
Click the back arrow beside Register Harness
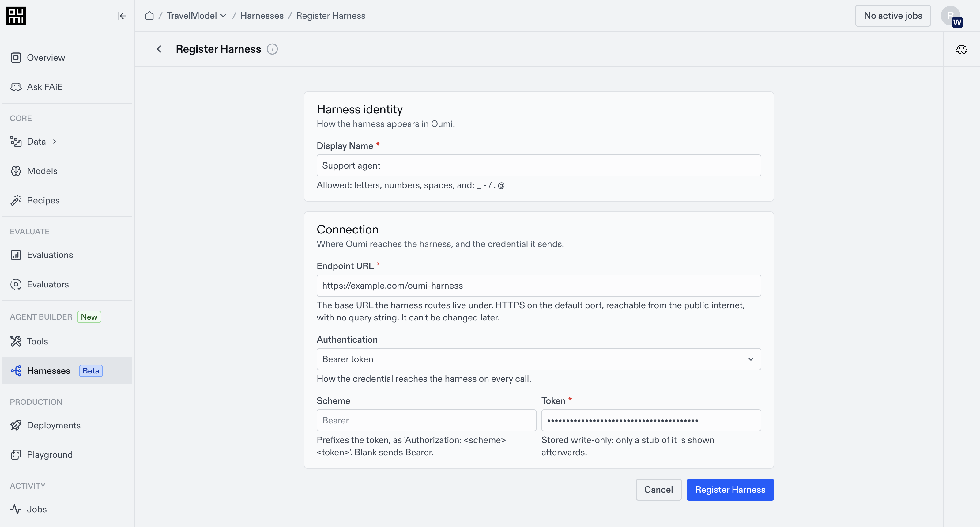tap(159, 49)
